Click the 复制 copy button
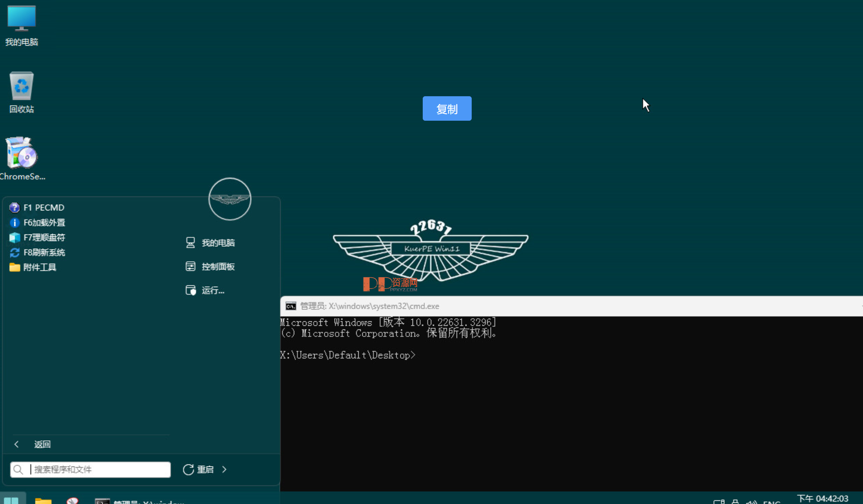This screenshot has width=863, height=504. tap(447, 108)
